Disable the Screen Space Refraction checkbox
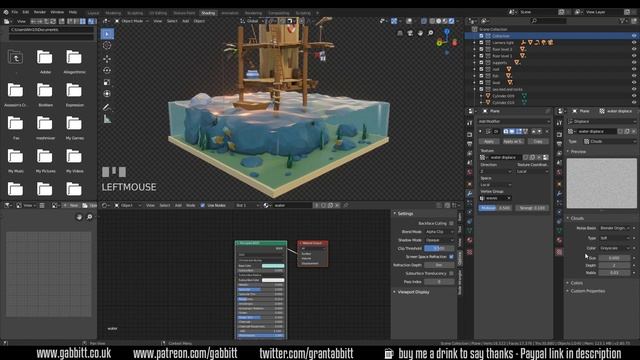 [x=451, y=257]
